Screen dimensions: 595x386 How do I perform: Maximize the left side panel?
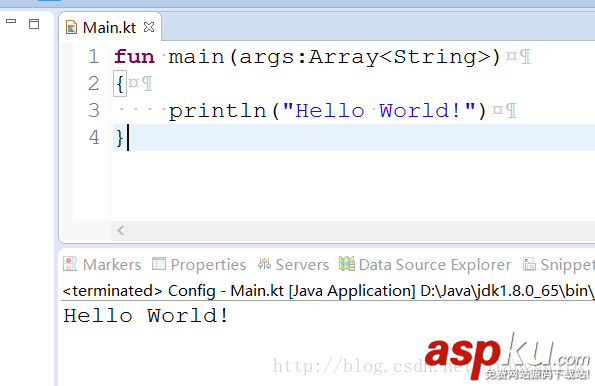pyautogui.click(x=34, y=24)
